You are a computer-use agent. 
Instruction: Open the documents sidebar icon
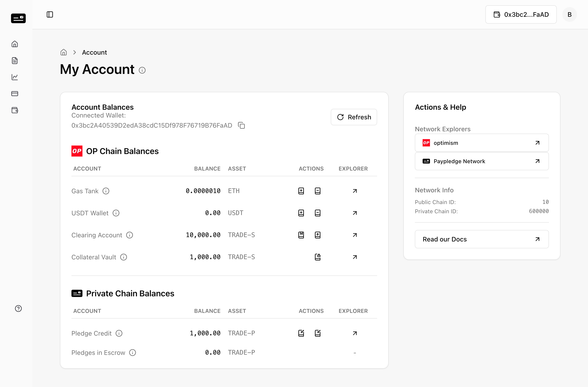(x=15, y=61)
